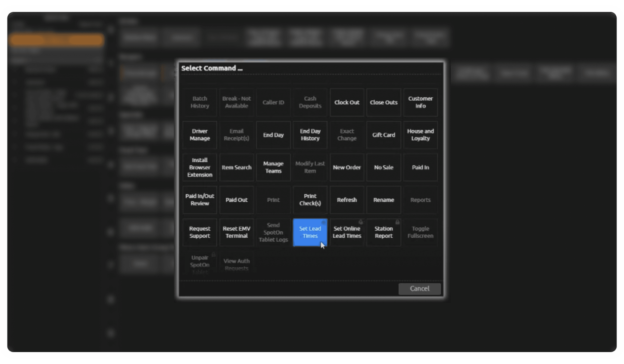This screenshot has width=624, height=364.
Task: Choose Modify Last Item command
Action: [310, 167]
